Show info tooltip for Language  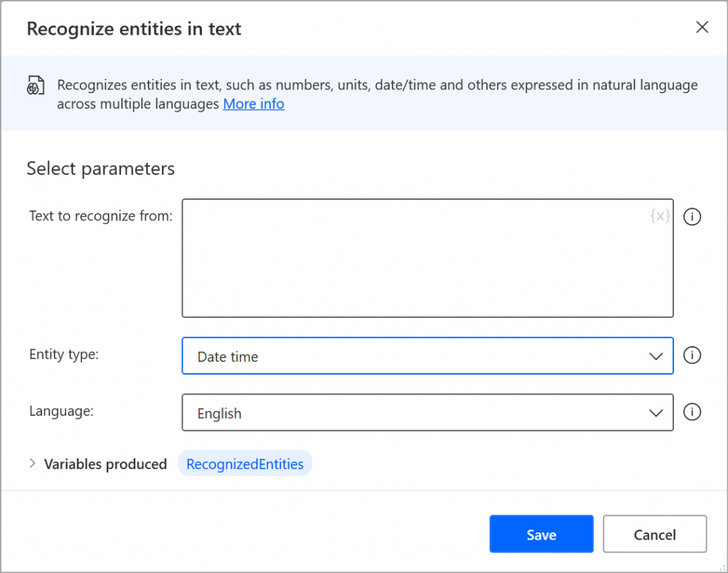coord(692,412)
